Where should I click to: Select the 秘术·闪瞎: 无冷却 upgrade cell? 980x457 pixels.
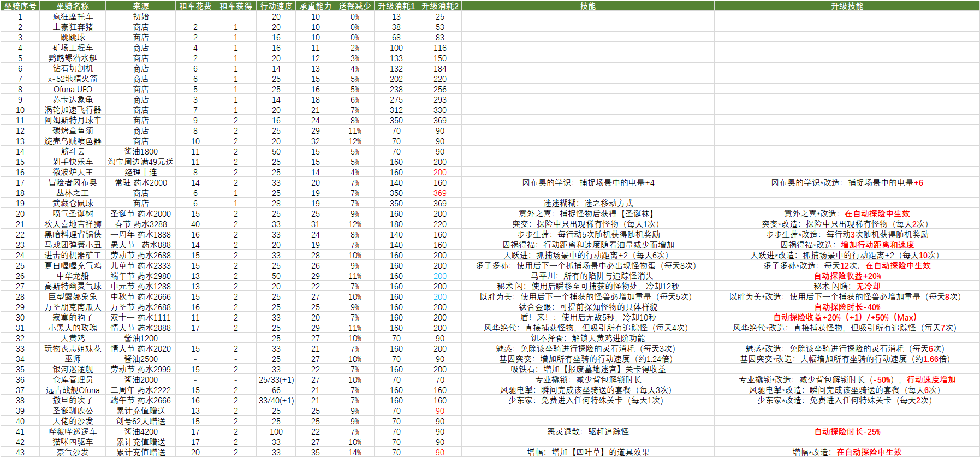847,286
